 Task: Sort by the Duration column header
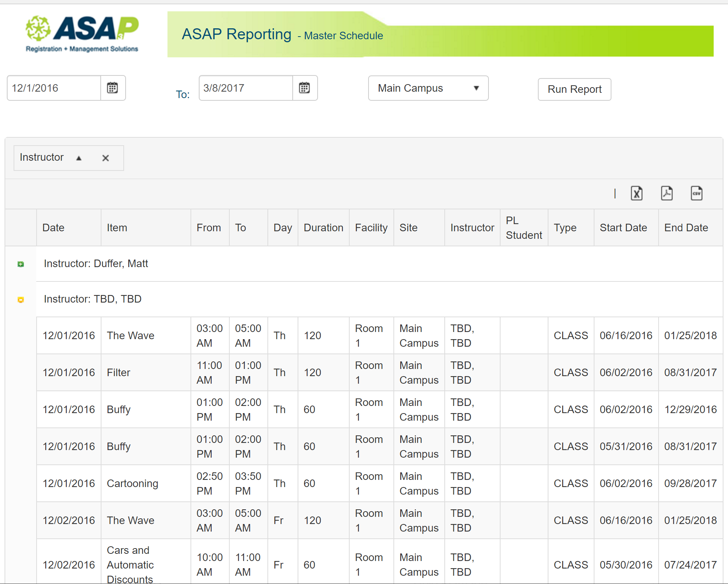(x=323, y=227)
